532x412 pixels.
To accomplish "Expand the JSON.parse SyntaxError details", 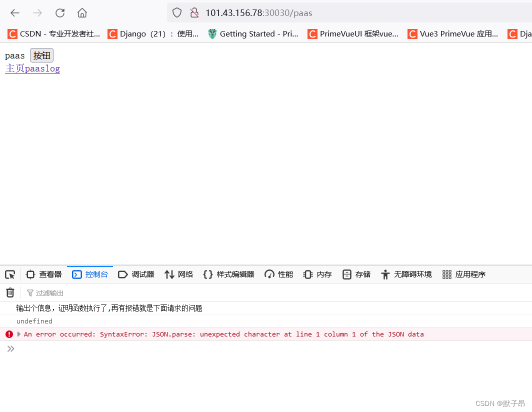I will 18,334.
